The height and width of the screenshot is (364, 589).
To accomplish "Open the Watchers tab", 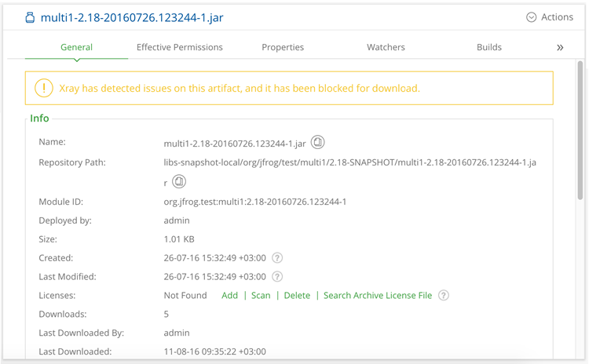I will [x=386, y=47].
